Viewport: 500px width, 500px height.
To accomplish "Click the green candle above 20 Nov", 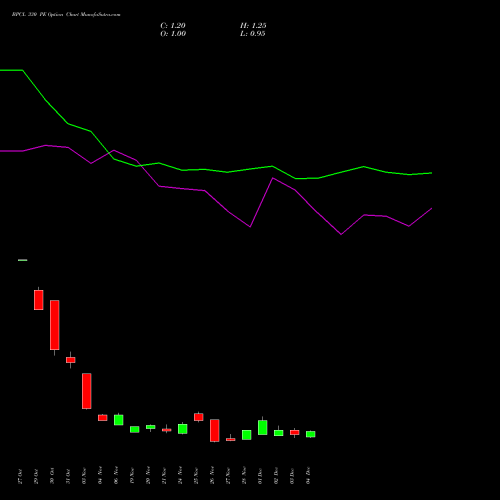I will point(151,427).
